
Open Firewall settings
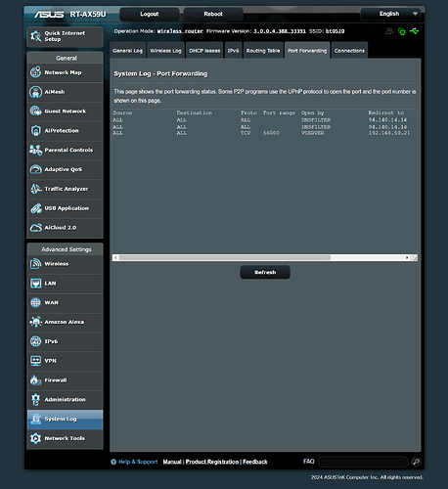pos(65,380)
